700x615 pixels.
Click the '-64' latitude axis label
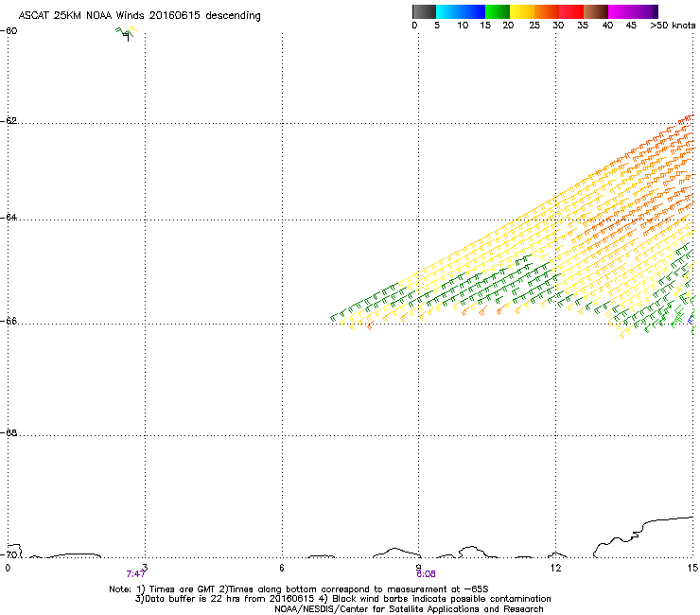point(9,217)
